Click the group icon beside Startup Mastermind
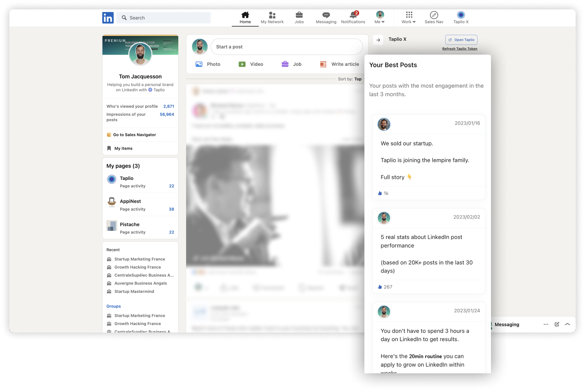 pyautogui.click(x=109, y=292)
